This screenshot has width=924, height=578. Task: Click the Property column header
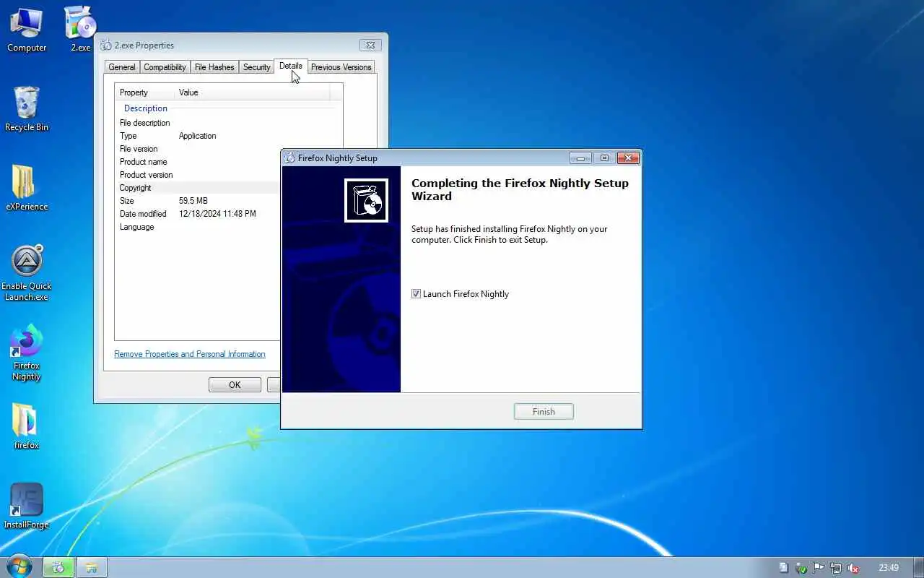(x=145, y=92)
